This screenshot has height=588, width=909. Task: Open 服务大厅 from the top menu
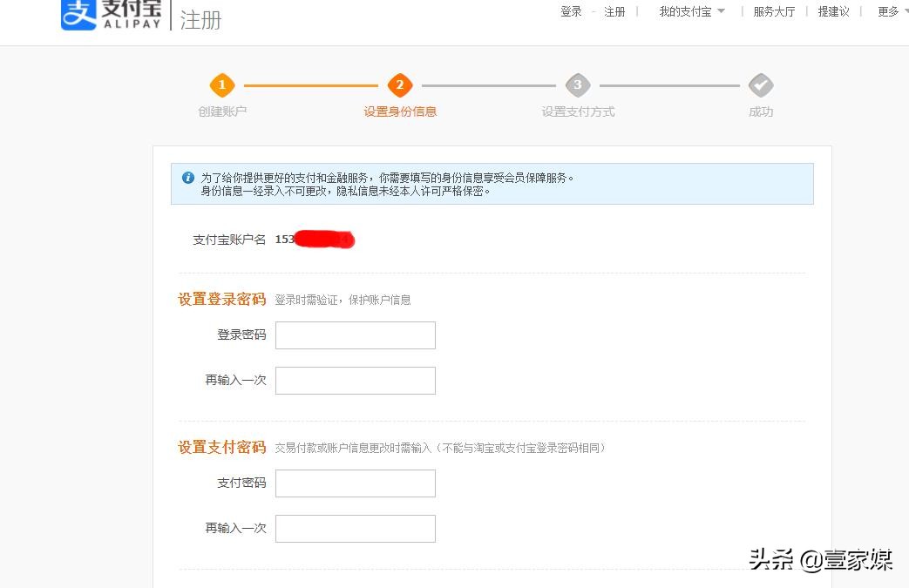click(774, 11)
